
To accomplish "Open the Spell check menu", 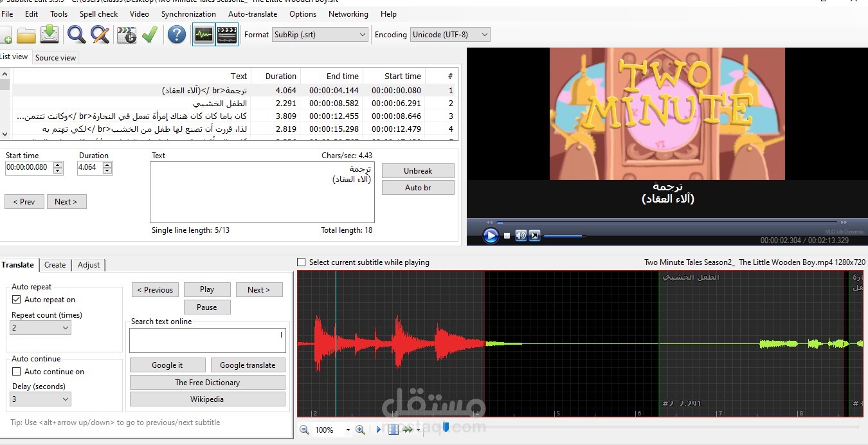I will pos(98,14).
